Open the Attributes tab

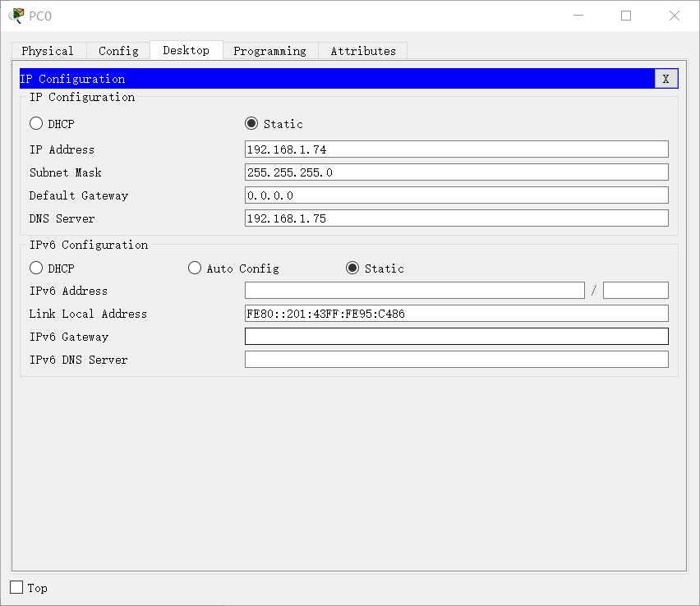coord(363,51)
